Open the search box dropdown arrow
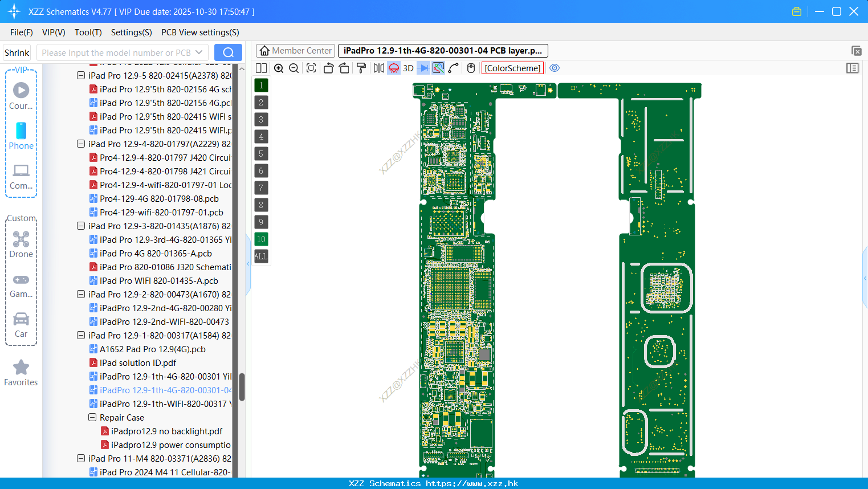The image size is (868, 489). tap(199, 52)
